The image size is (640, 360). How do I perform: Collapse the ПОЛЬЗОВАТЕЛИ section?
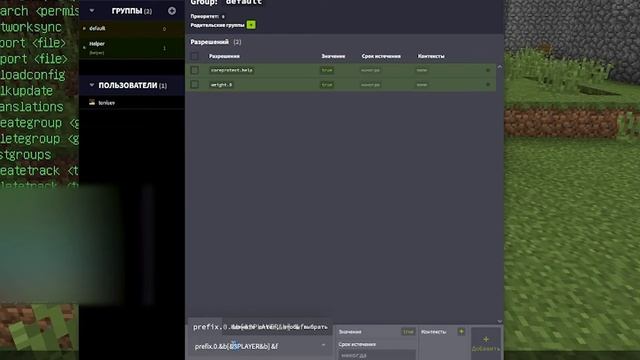[x=92, y=85]
